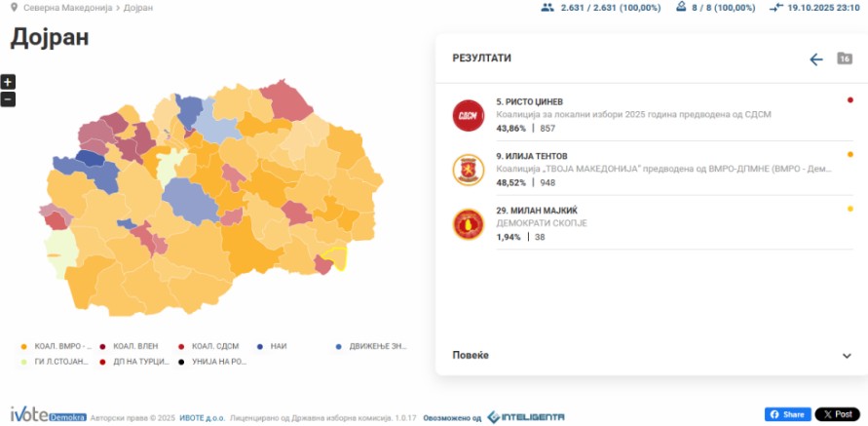
Task: Expand the Повеќе section chevron
Action: (x=846, y=356)
